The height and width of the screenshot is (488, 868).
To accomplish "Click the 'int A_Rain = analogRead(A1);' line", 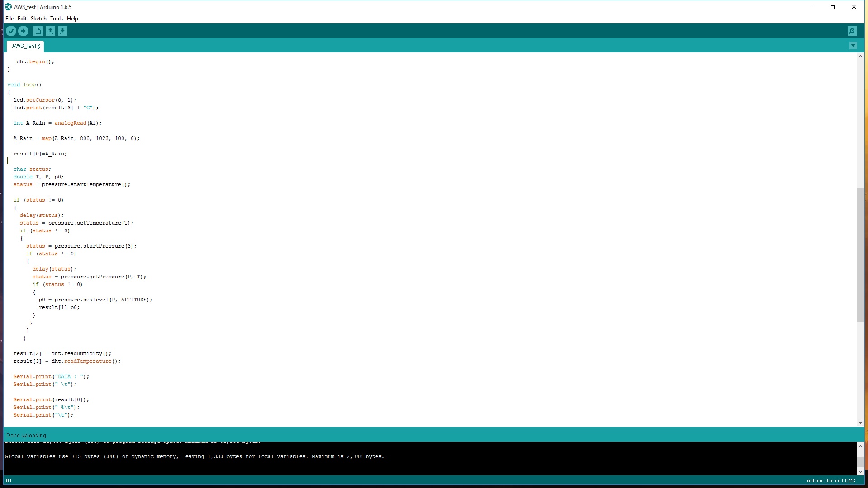I will point(57,123).
